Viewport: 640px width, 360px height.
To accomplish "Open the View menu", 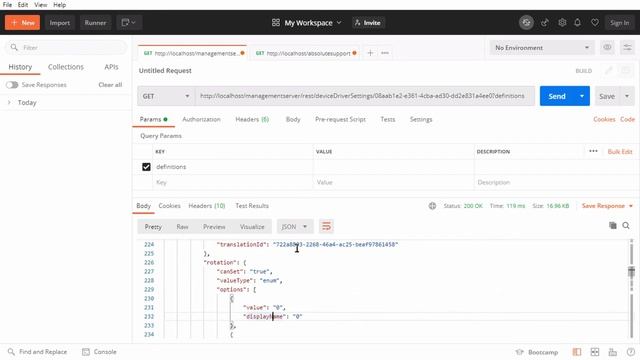I will pos(40,4).
